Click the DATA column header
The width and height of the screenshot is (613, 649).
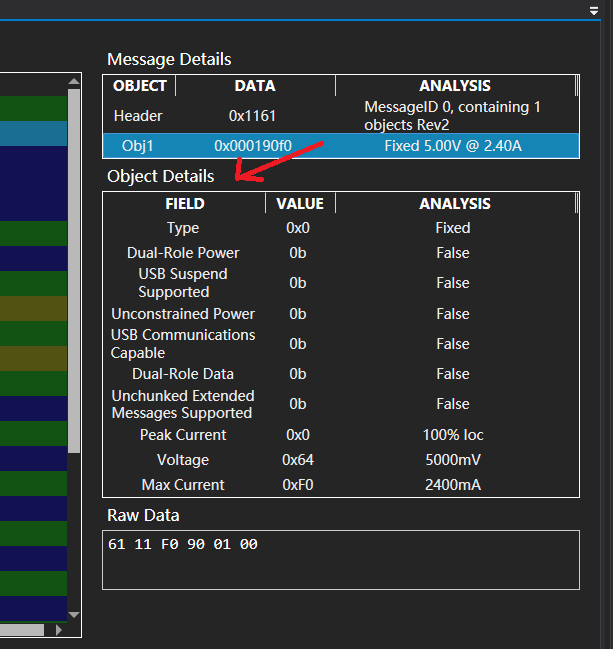[255, 86]
